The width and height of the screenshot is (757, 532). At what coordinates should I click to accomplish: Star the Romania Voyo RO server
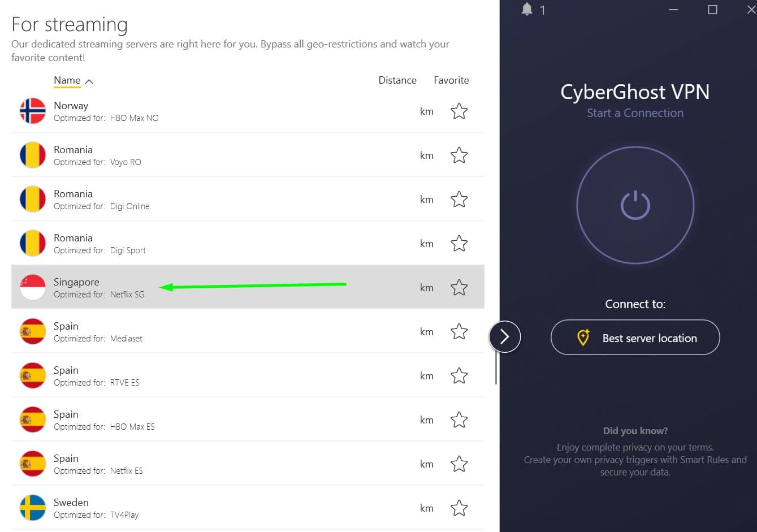(x=459, y=155)
